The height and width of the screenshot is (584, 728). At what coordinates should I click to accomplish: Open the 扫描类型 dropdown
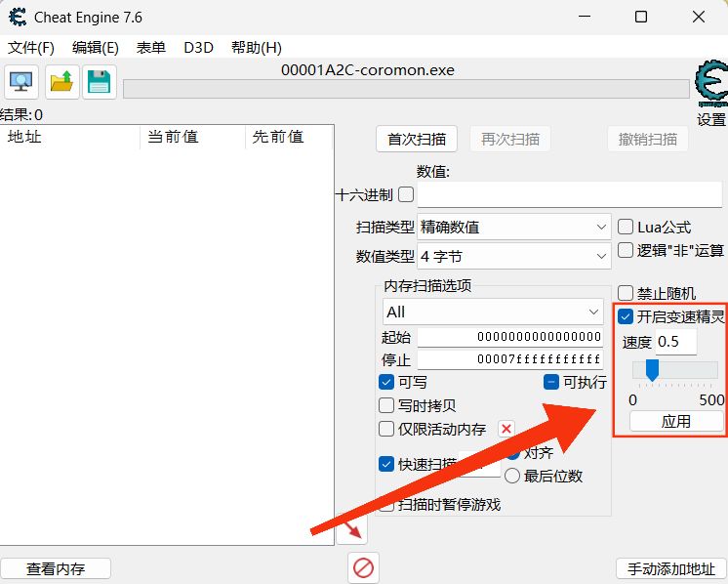(514, 228)
